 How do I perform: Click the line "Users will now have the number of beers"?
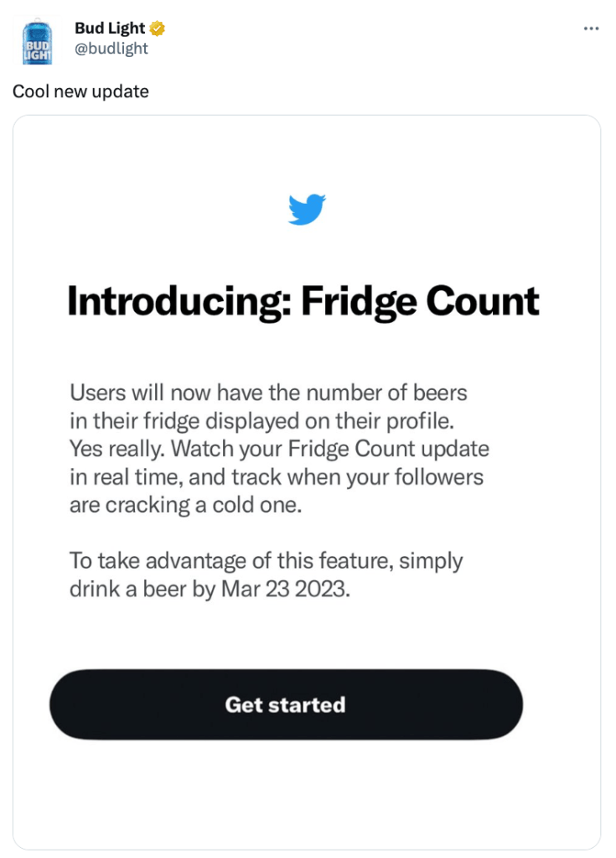coord(268,392)
